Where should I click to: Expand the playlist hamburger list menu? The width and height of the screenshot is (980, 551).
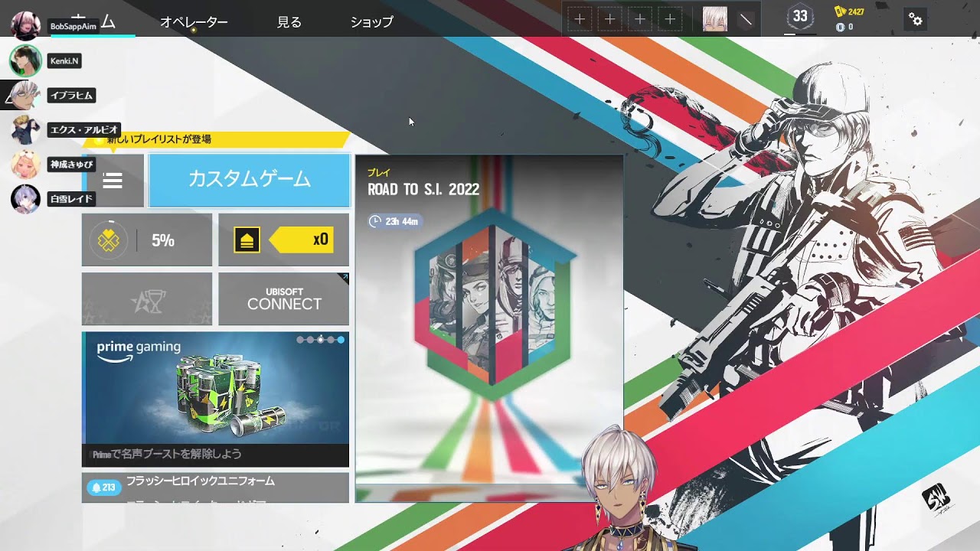113,181
